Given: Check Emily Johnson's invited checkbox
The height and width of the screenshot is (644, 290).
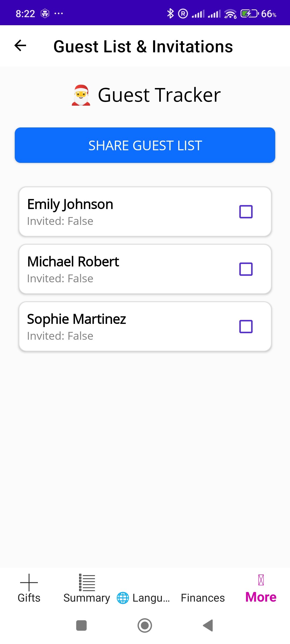Looking at the screenshot, I should tap(246, 212).
